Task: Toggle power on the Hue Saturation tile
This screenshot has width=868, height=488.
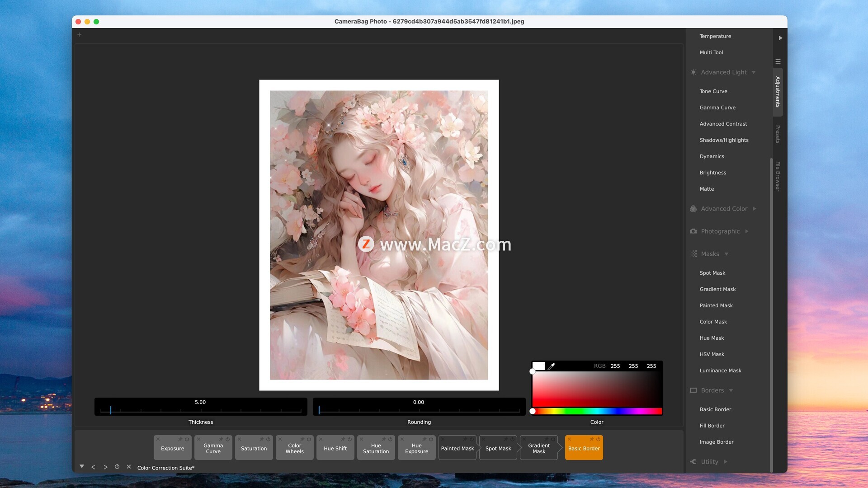Action: [x=390, y=439]
